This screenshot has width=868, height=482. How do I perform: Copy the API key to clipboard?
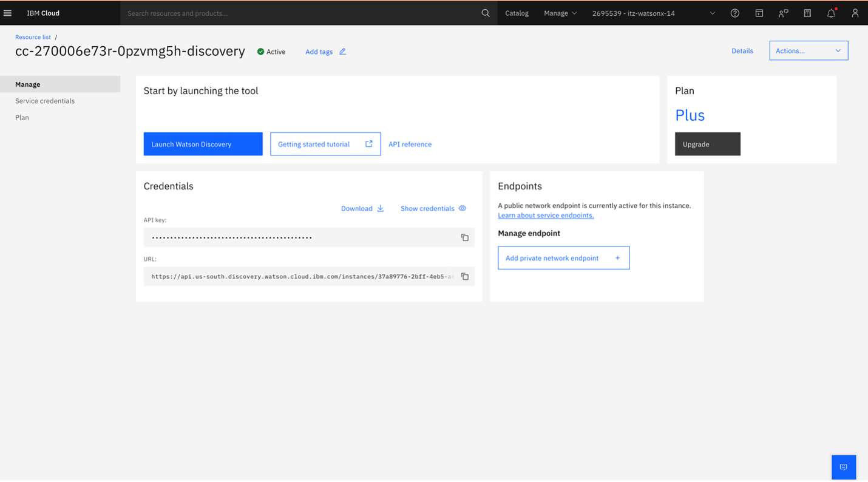click(464, 237)
